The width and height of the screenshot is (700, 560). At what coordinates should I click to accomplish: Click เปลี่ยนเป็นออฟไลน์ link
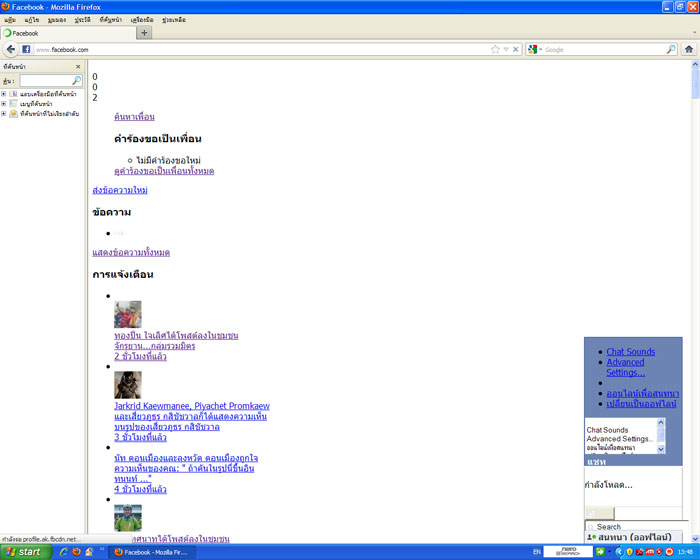641,404
